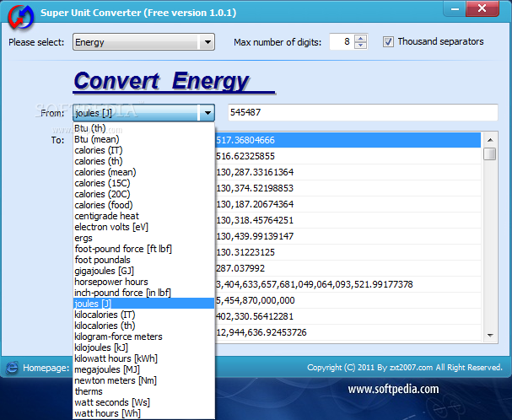Select result row 130,374.52198853
The width and height of the screenshot is (512, 420).
pos(348,188)
